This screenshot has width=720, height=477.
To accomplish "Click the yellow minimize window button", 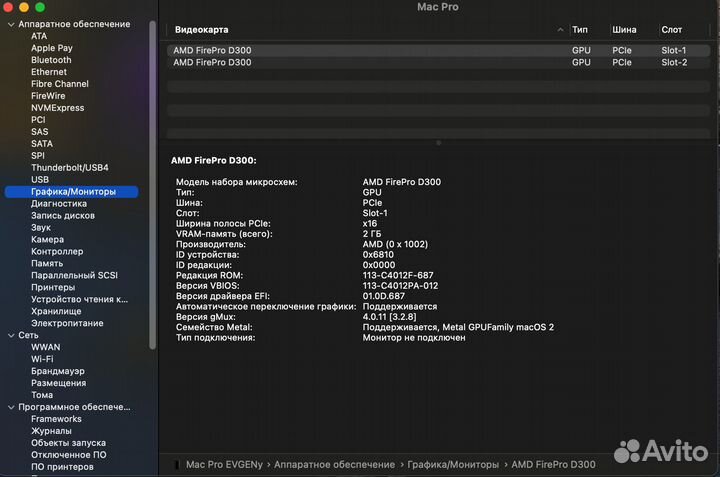I will [x=24, y=7].
